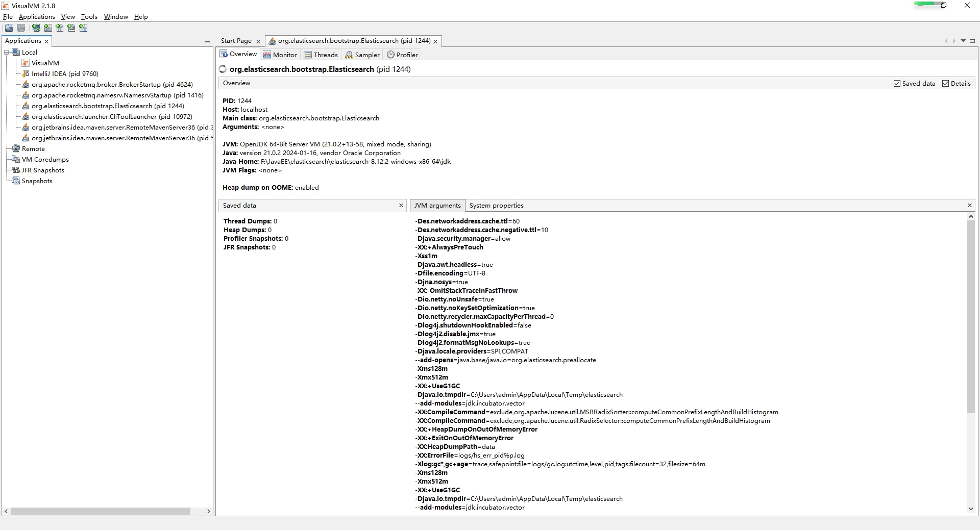
Task: Select the Overview tab
Action: pyautogui.click(x=238, y=54)
